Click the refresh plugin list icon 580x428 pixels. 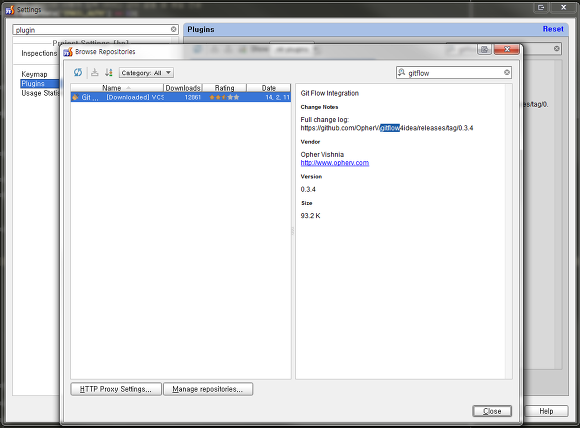coord(78,73)
